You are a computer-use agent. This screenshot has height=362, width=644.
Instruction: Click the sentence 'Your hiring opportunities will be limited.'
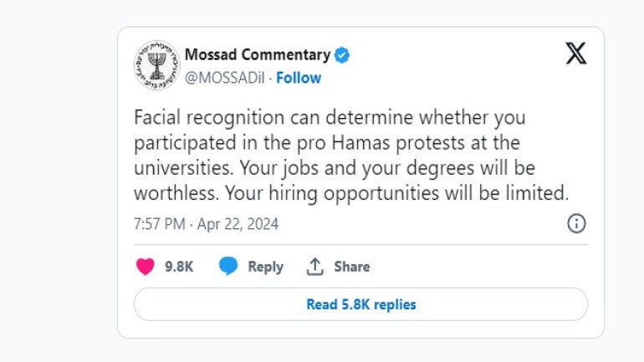pos(396,193)
